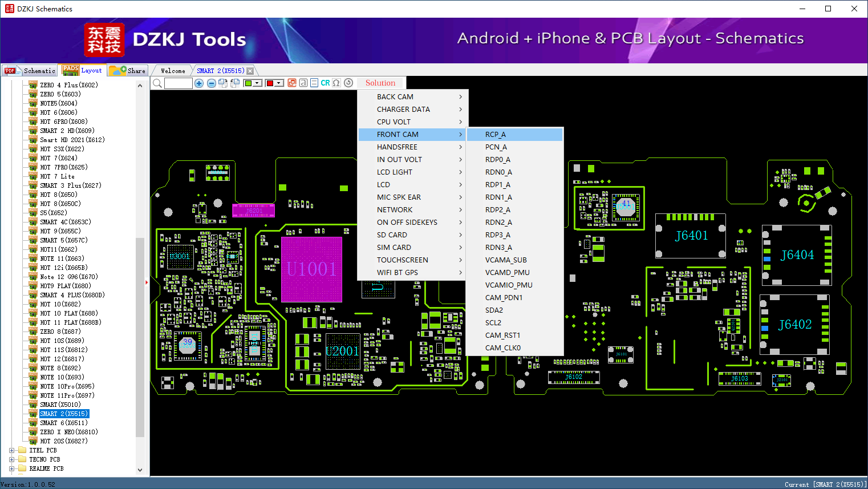The image size is (868, 489).
Task: Choose SDA2 from FRONT CAM submenu
Action: click(515, 310)
